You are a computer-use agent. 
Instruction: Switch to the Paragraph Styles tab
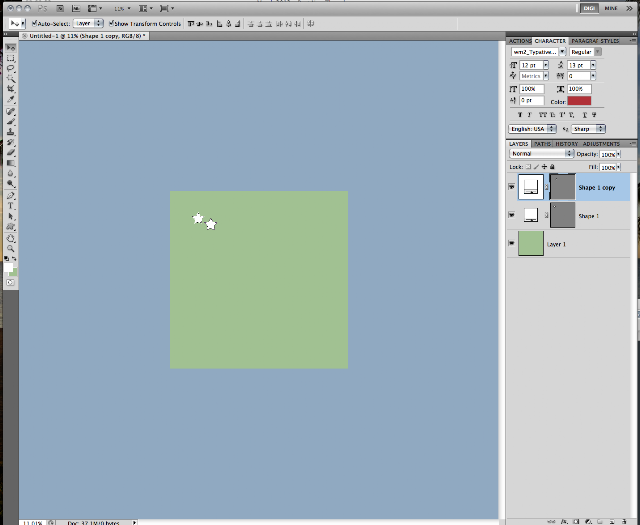(595, 41)
